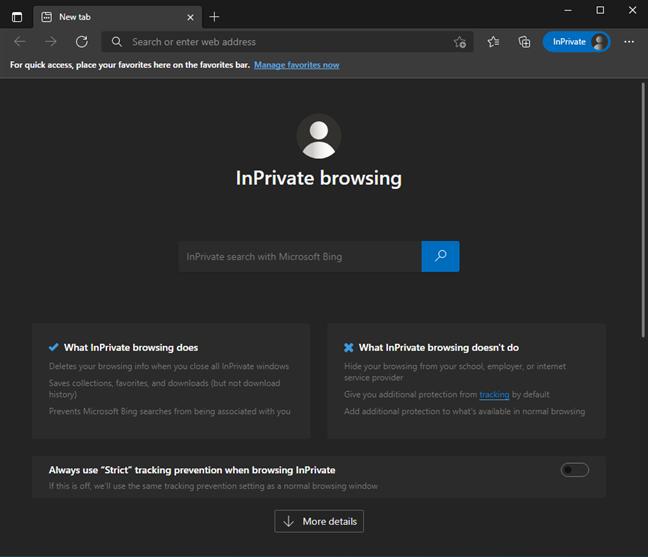Open a new tab with plus button
The image size is (648, 557).
[214, 17]
